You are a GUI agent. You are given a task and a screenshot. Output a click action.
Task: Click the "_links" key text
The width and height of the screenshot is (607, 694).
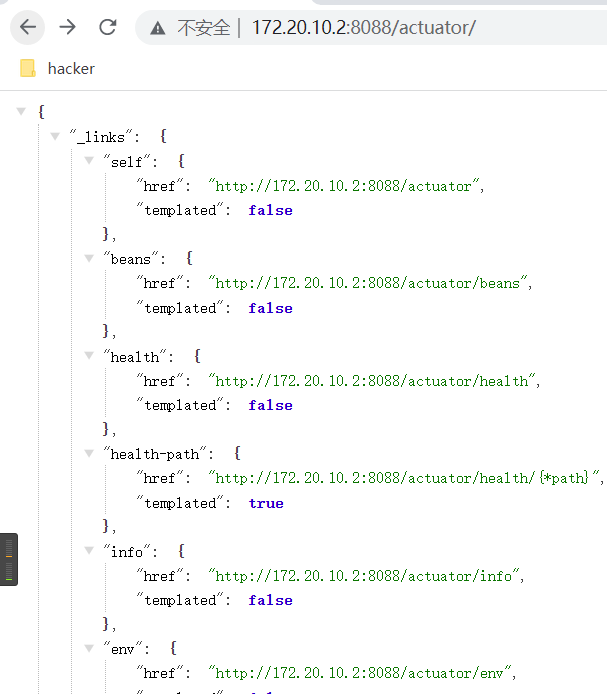101,137
